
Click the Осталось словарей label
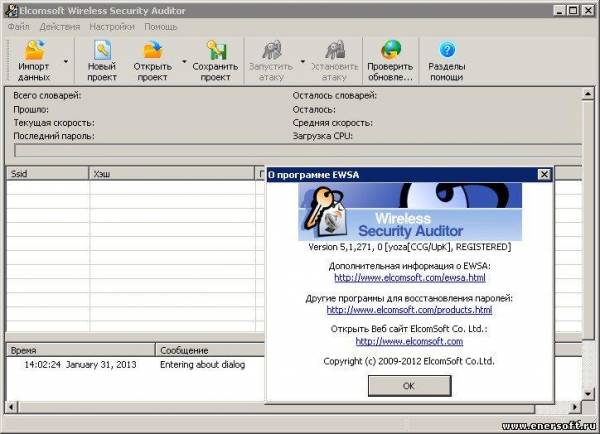[335, 96]
